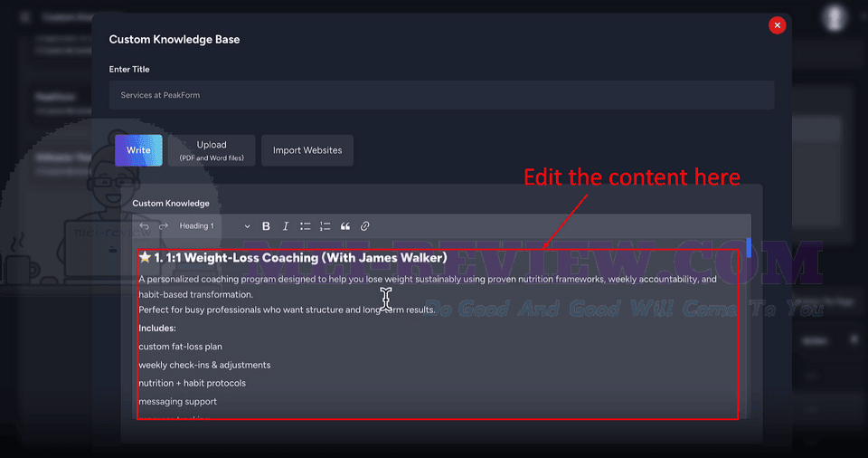The image size is (868, 458).
Task: Insert a hyperlink
Action: pyautogui.click(x=364, y=226)
